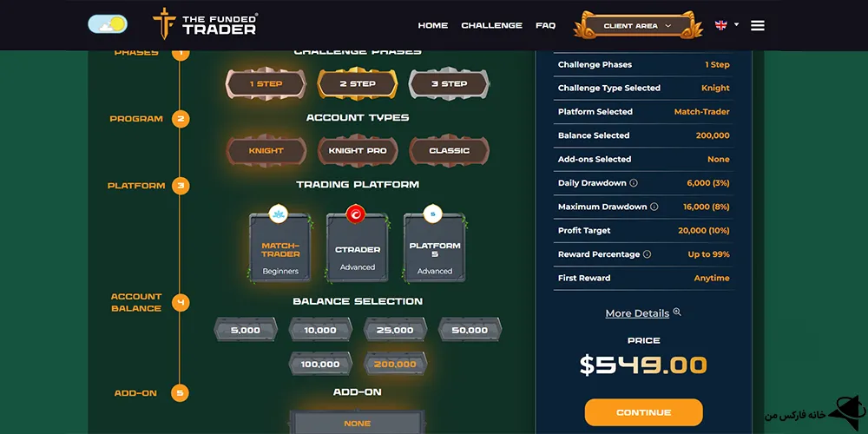Click the First Reward row label
This screenshot has width=868, height=434.
point(584,279)
